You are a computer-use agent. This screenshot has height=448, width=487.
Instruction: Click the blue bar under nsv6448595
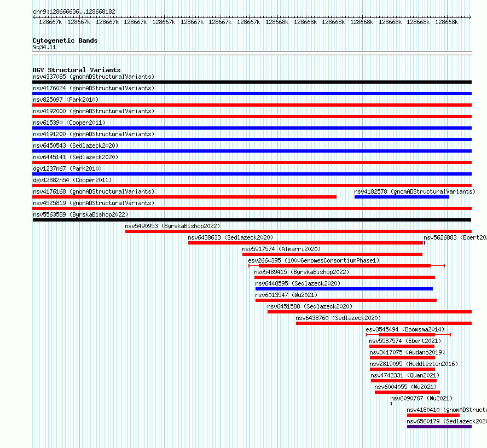(344, 289)
